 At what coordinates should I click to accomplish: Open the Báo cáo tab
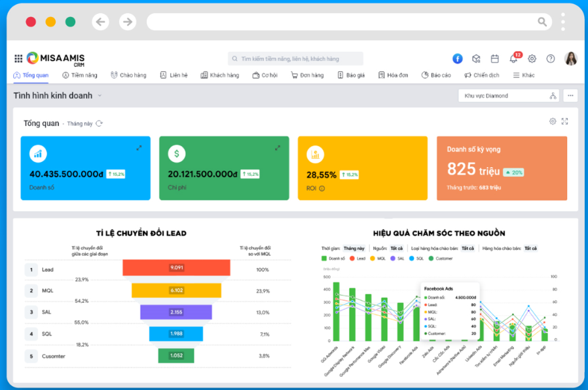tap(436, 75)
